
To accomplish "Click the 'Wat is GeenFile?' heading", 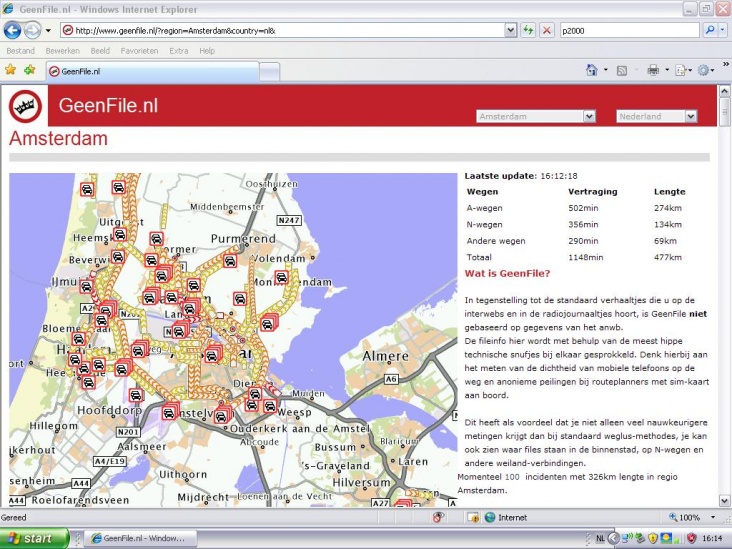I will [507, 274].
